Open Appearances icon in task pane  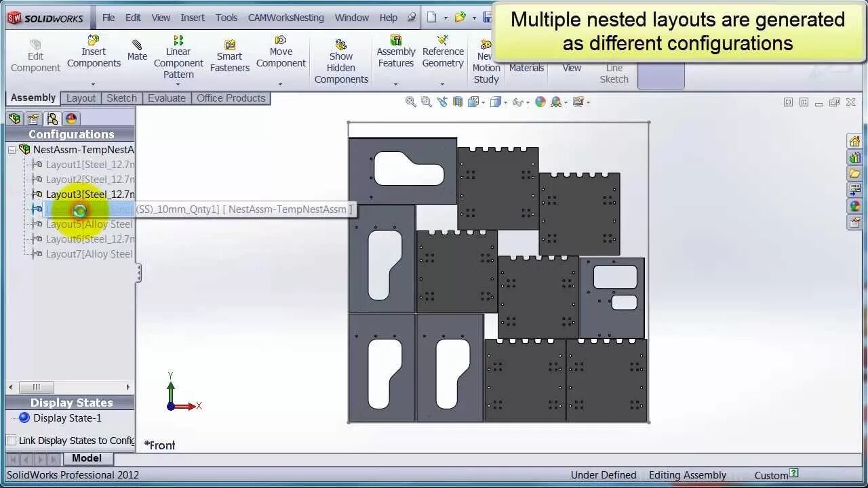click(854, 206)
